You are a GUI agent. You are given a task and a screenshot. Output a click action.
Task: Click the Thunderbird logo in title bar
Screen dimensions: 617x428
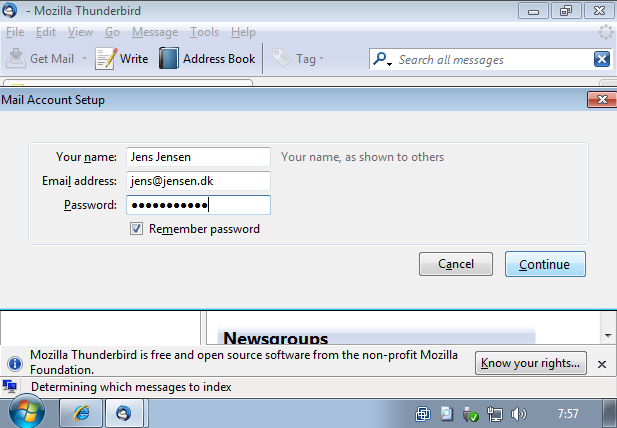point(9,10)
